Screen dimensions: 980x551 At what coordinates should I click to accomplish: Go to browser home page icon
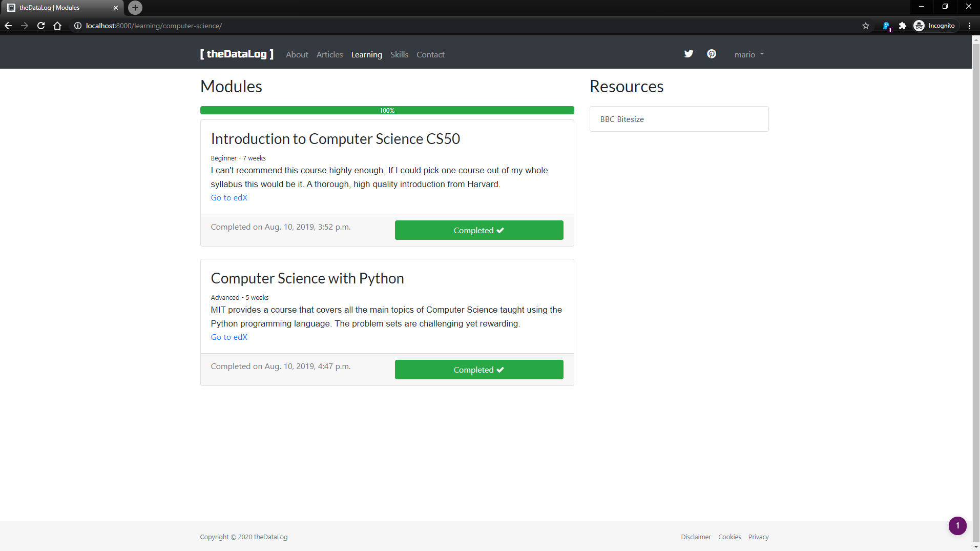[x=57, y=26]
